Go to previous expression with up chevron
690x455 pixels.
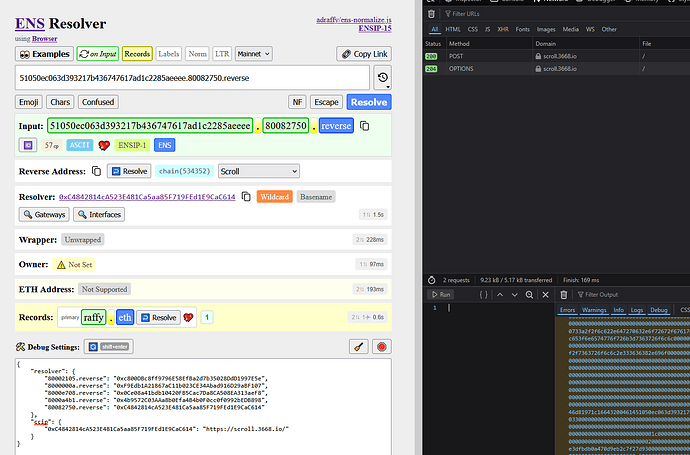pos(500,295)
